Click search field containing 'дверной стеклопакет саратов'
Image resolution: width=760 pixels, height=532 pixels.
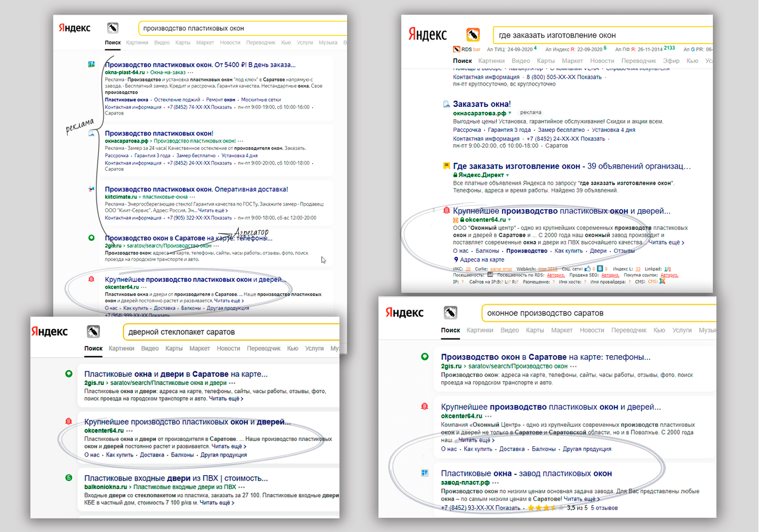coord(231,332)
